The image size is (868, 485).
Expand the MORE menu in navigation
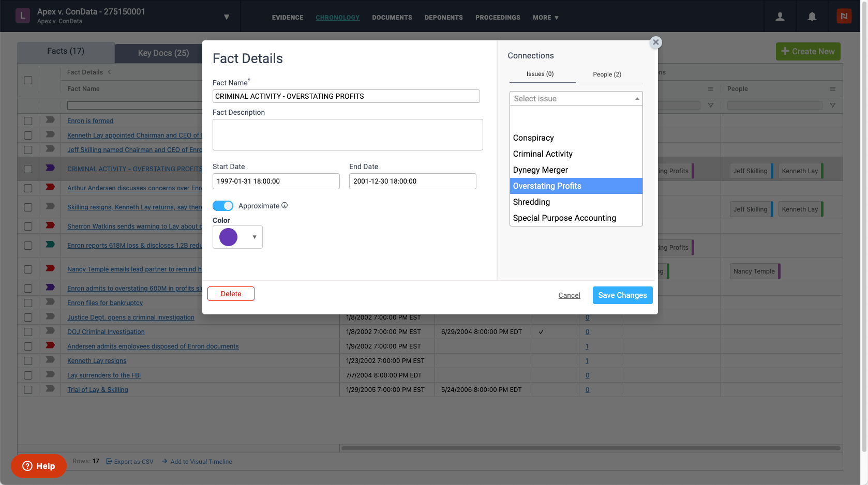(545, 18)
